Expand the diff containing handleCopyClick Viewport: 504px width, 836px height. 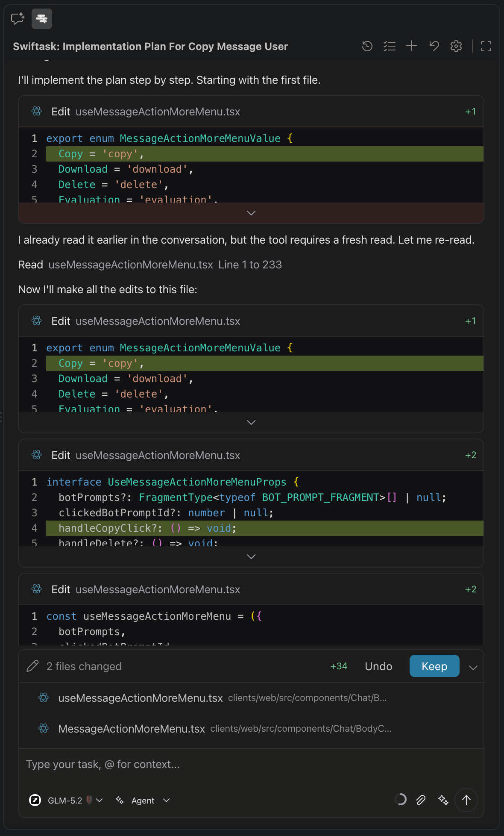pyautogui.click(x=251, y=556)
